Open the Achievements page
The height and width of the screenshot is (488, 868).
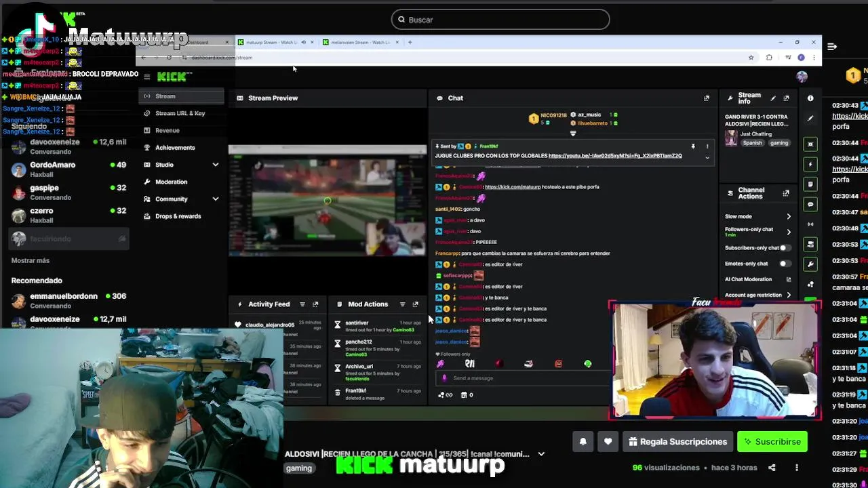pos(175,148)
